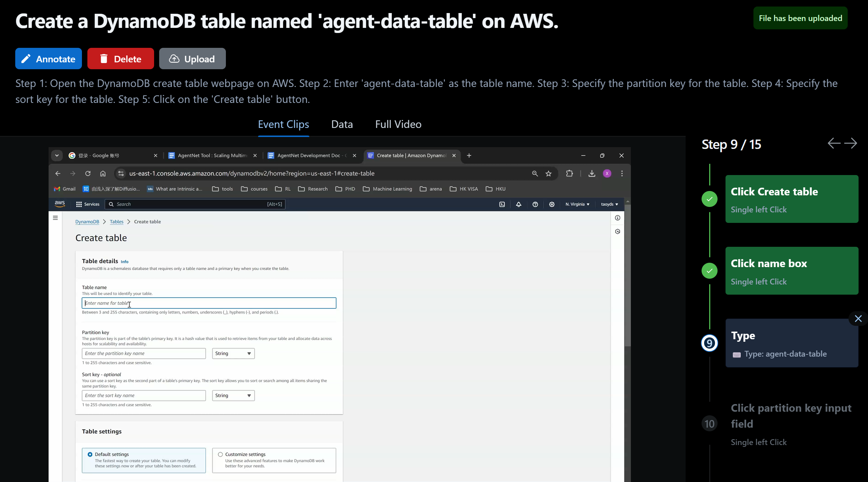Click the browser back arrow
The image size is (868, 482).
pos(58,174)
